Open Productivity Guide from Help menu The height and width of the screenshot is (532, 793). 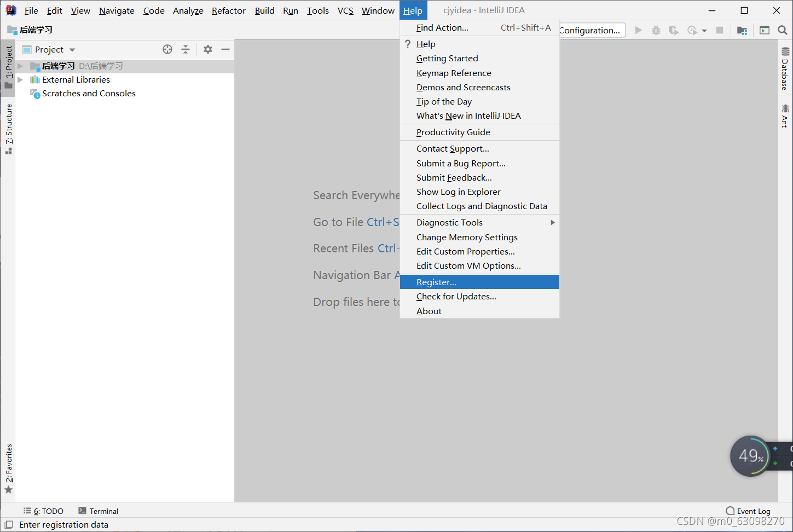click(479, 132)
